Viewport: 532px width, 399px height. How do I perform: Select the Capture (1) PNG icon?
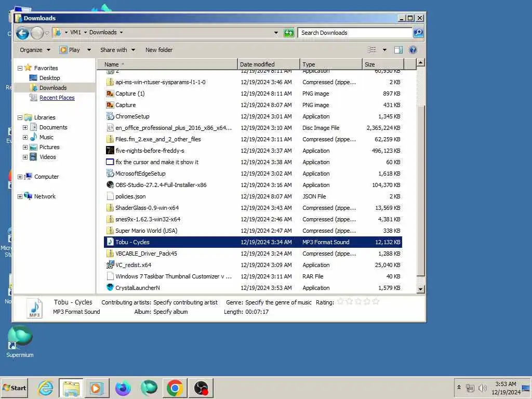point(110,94)
